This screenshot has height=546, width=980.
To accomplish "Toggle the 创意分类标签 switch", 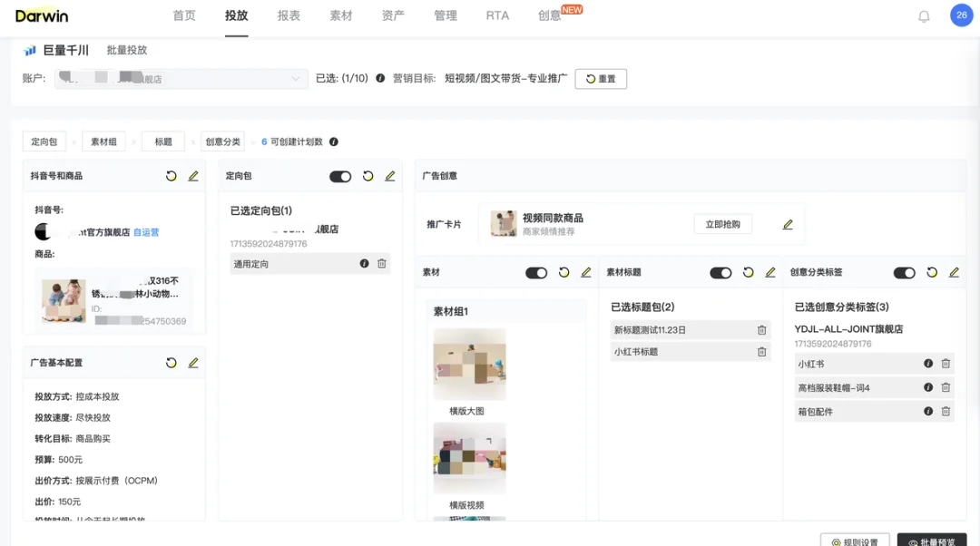I will pyautogui.click(x=905, y=273).
